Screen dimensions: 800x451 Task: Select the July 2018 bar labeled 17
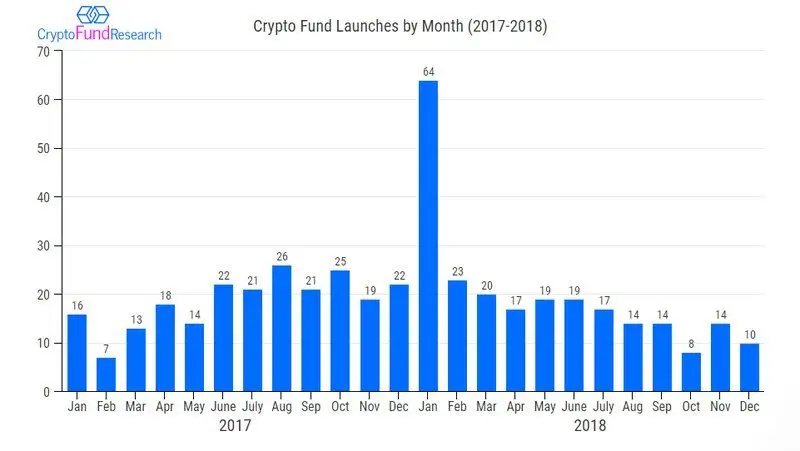604,350
